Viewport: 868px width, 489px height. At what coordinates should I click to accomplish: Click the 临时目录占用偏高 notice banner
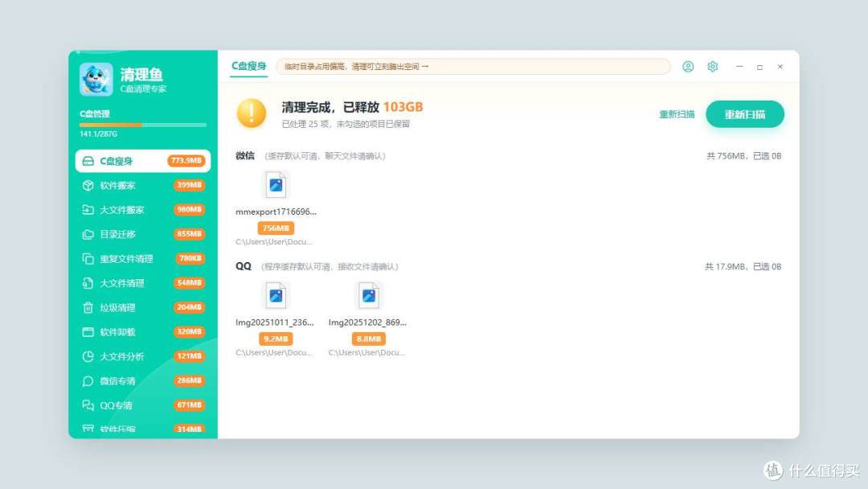click(473, 67)
